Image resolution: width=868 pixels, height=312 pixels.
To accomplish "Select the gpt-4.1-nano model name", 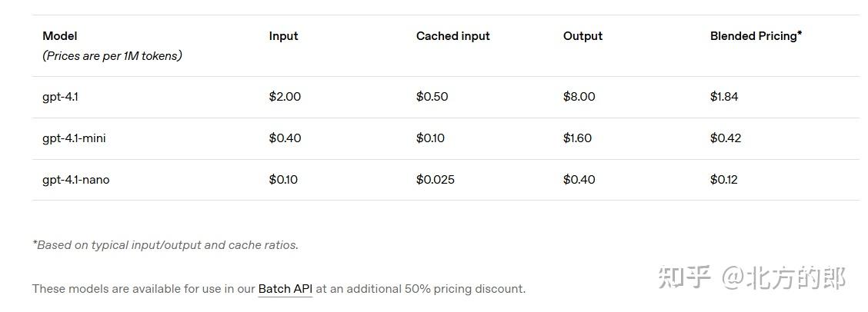I will point(75,180).
